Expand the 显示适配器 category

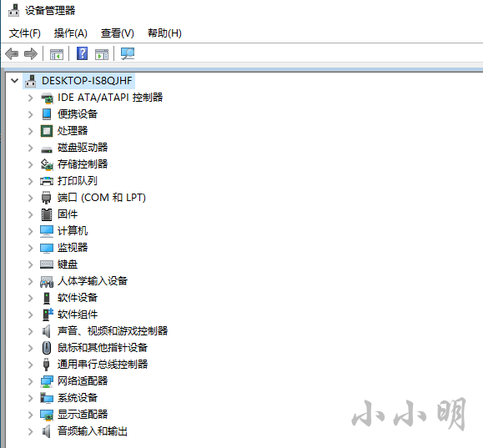tap(30, 415)
